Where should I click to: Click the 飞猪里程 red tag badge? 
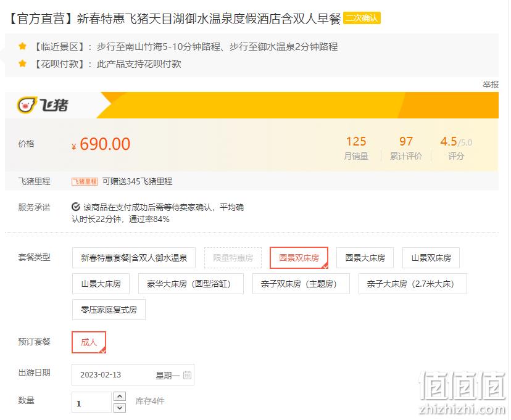(85, 181)
